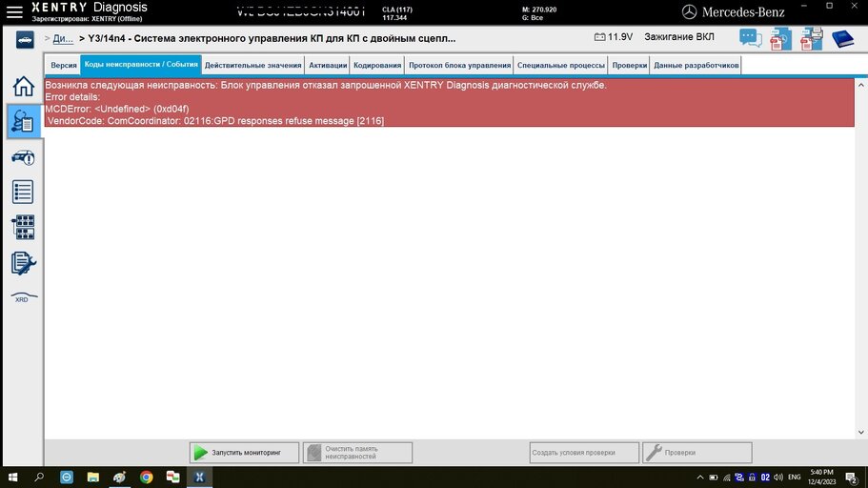Click the PDF print icon
Viewport: 868px width, 488px height.
[x=812, y=39]
